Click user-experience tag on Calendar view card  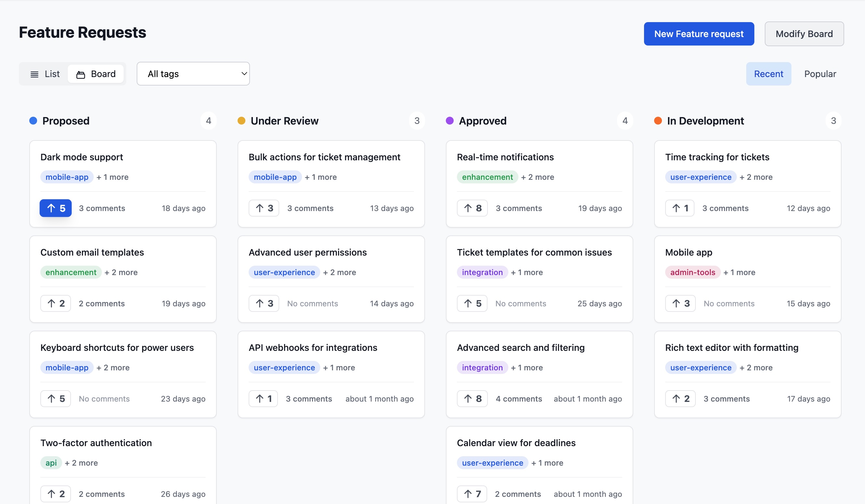click(x=493, y=463)
